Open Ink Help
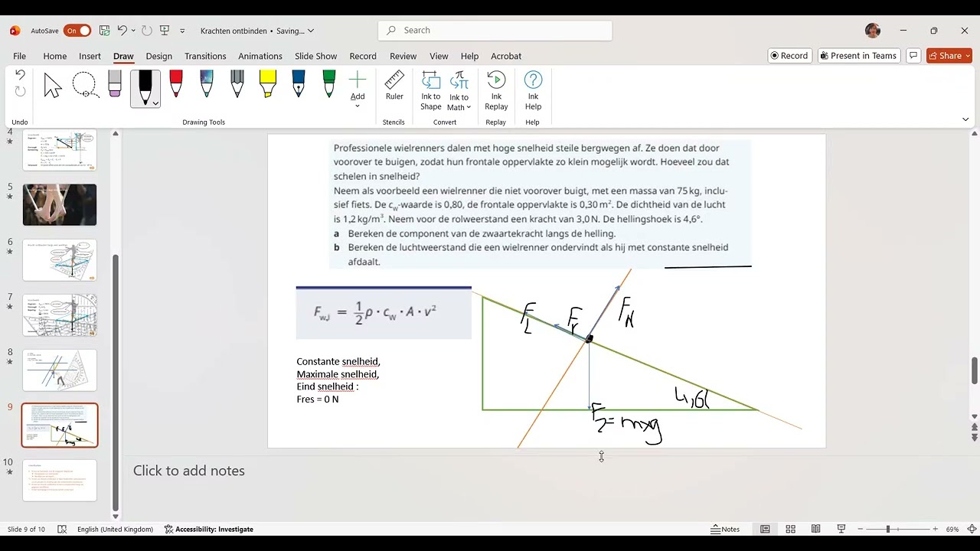980x551 pixels. pyautogui.click(x=533, y=91)
